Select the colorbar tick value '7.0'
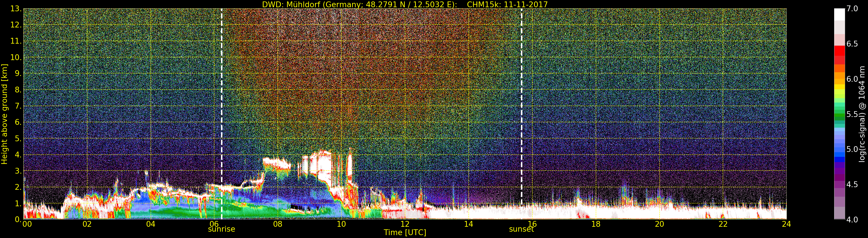The height and width of the screenshot is (238, 868). click(x=852, y=9)
